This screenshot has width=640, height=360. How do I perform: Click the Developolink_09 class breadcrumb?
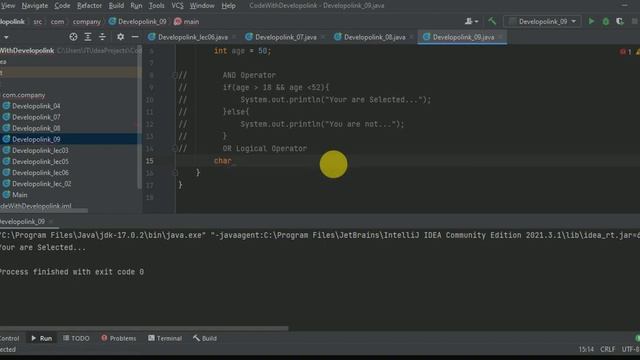(137, 22)
